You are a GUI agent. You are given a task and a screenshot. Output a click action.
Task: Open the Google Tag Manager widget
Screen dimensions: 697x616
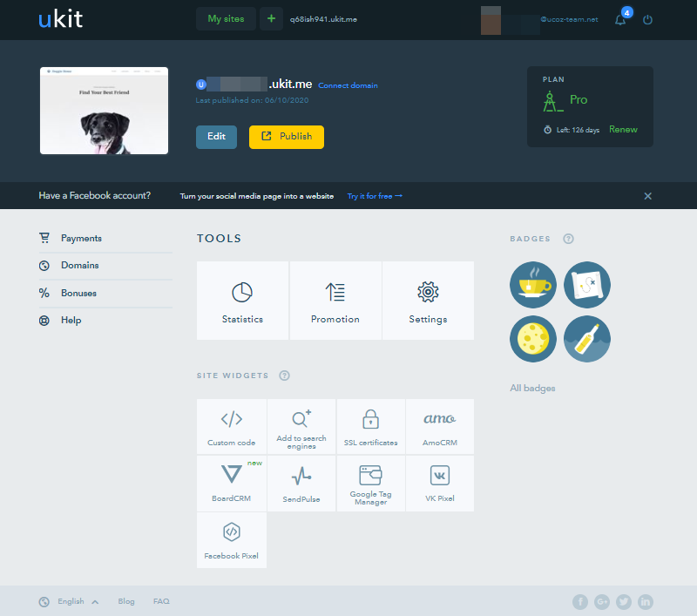[370, 483]
